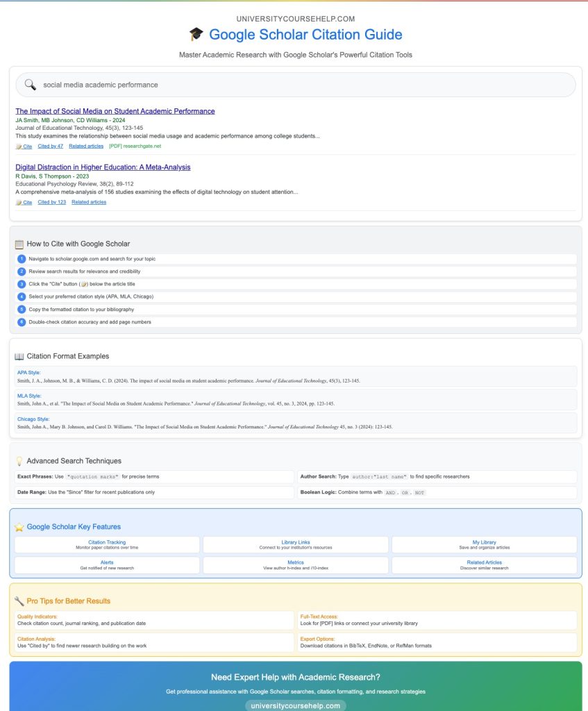Open the first article about social media impact

(x=115, y=111)
